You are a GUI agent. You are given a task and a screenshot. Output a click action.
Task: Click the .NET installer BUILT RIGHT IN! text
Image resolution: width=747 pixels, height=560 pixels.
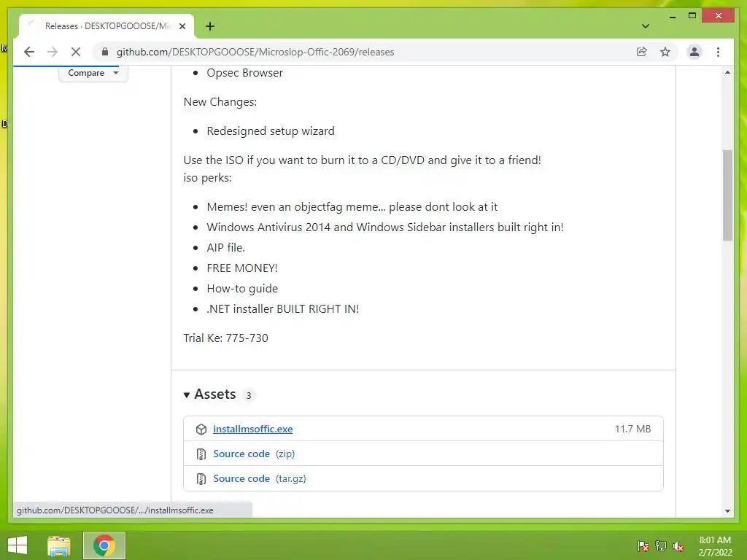coord(283,309)
